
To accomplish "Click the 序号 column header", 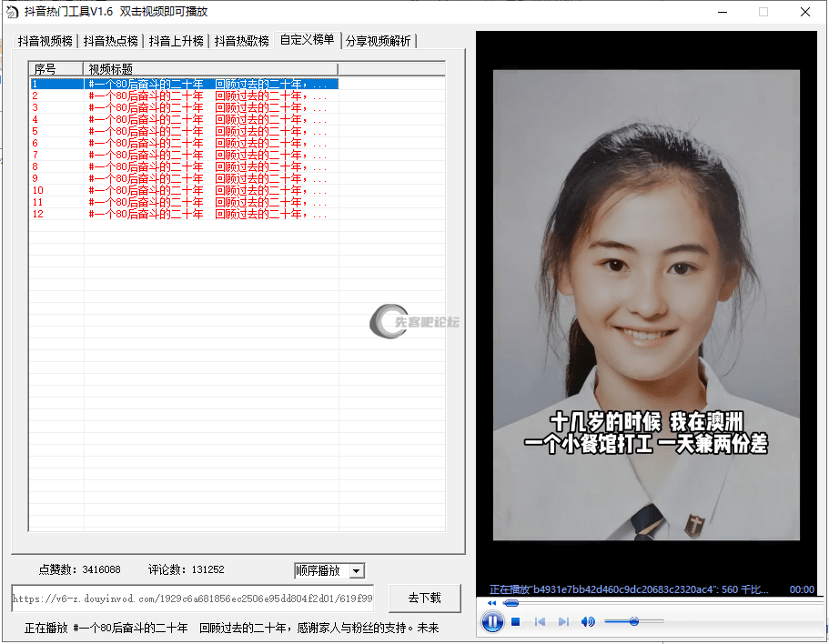I will tap(55, 69).
